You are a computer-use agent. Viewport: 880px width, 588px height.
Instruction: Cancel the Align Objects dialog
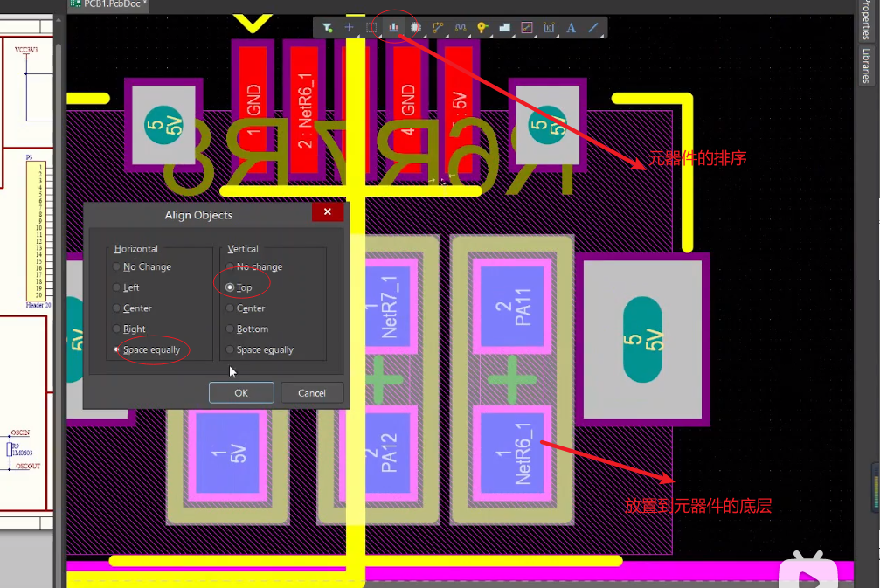tap(311, 393)
